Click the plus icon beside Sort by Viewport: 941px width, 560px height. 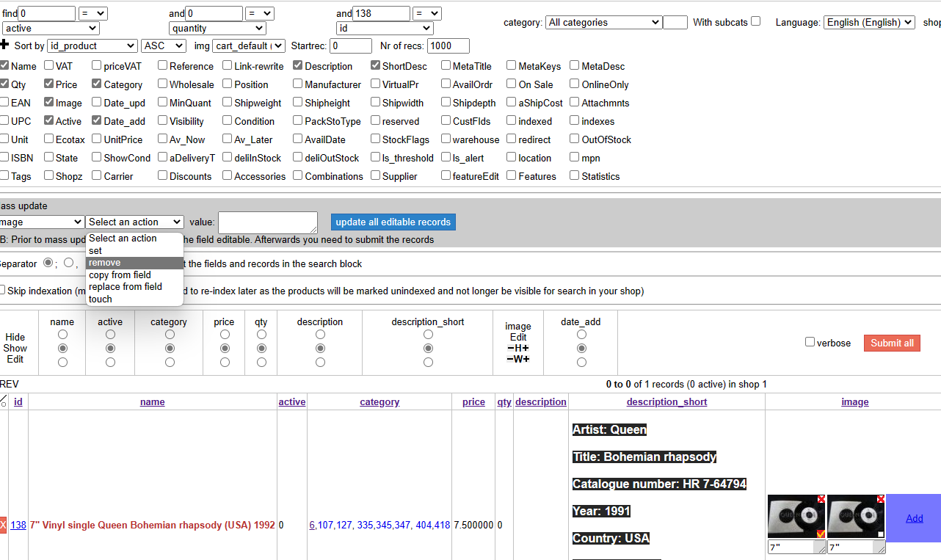[x=4, y=45]
